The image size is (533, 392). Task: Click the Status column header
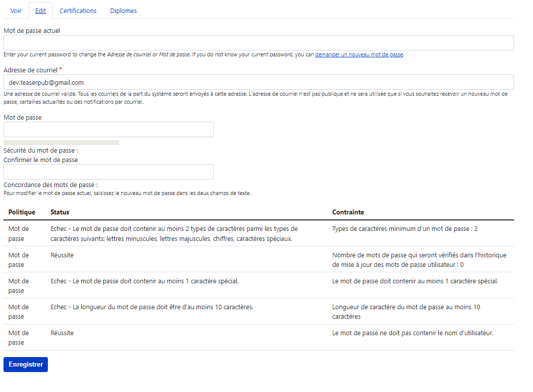coord(60,212)
